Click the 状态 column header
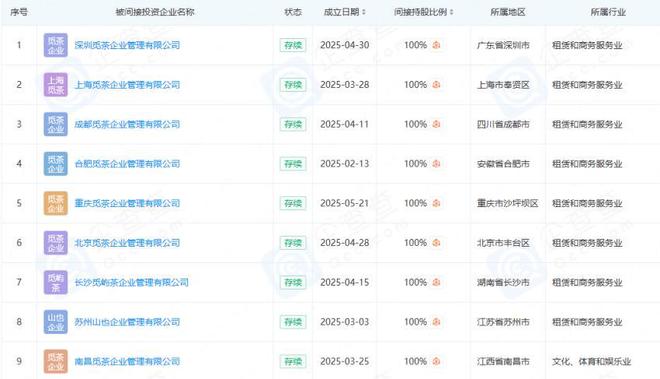The width and height of the screenshot is (660, 379). click(x=293, y=12)
